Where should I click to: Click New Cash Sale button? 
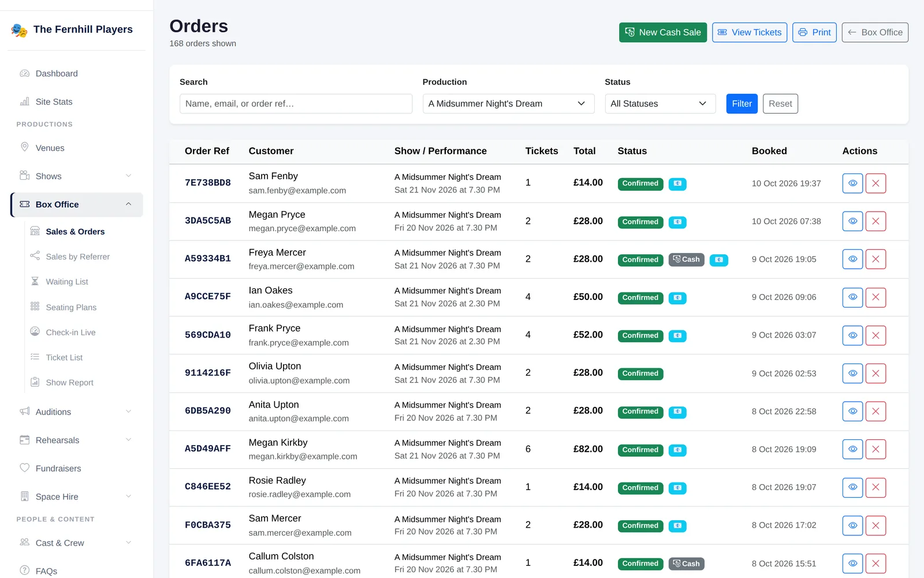pyautogui.click(x=663, y=32)
